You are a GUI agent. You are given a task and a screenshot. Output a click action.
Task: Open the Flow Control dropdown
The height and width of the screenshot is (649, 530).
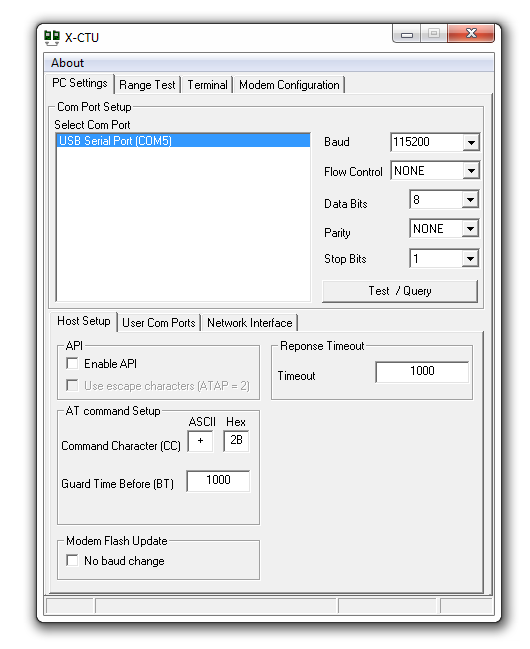(x=471, y=171)
